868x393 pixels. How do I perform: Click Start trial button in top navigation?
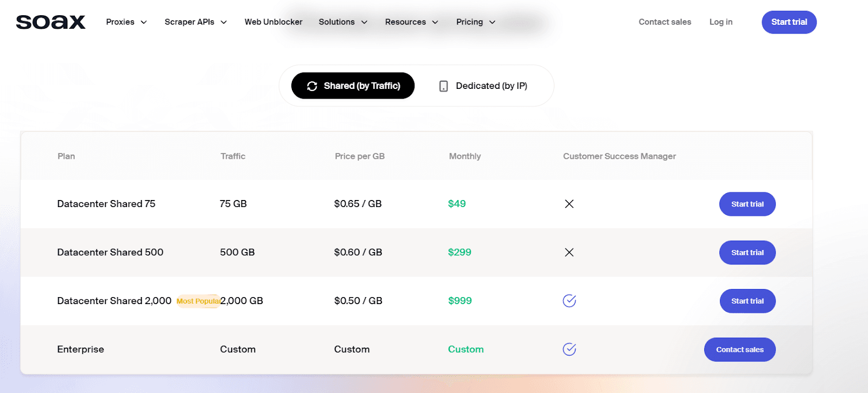click(x=789, y=22)
